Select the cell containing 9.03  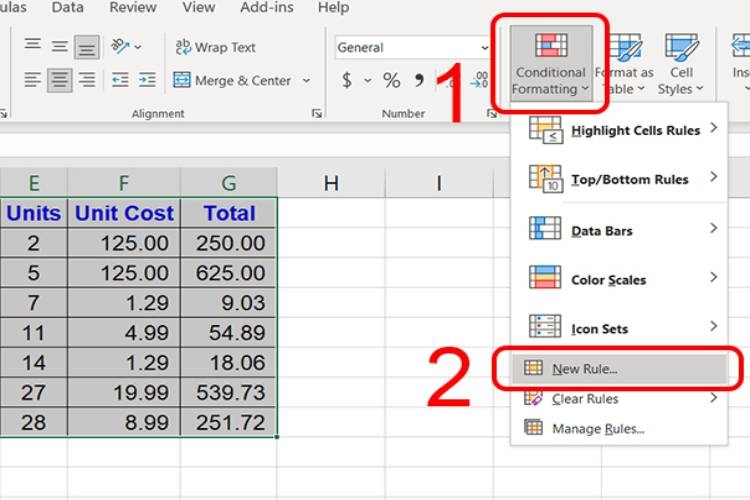pos(229,302)
